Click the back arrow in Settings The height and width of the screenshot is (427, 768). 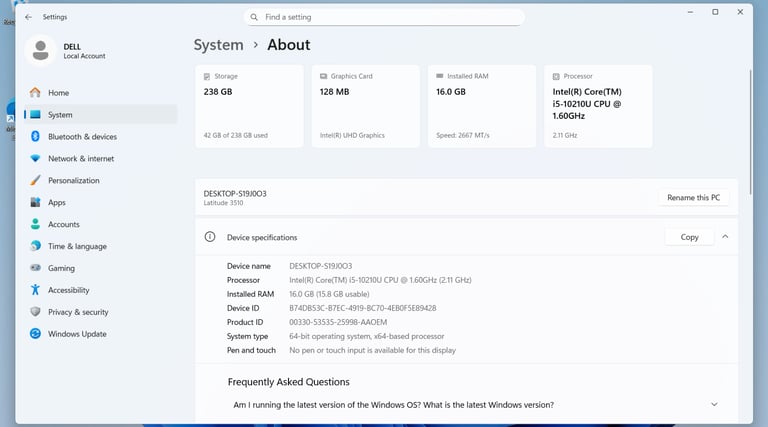(28, 17)
